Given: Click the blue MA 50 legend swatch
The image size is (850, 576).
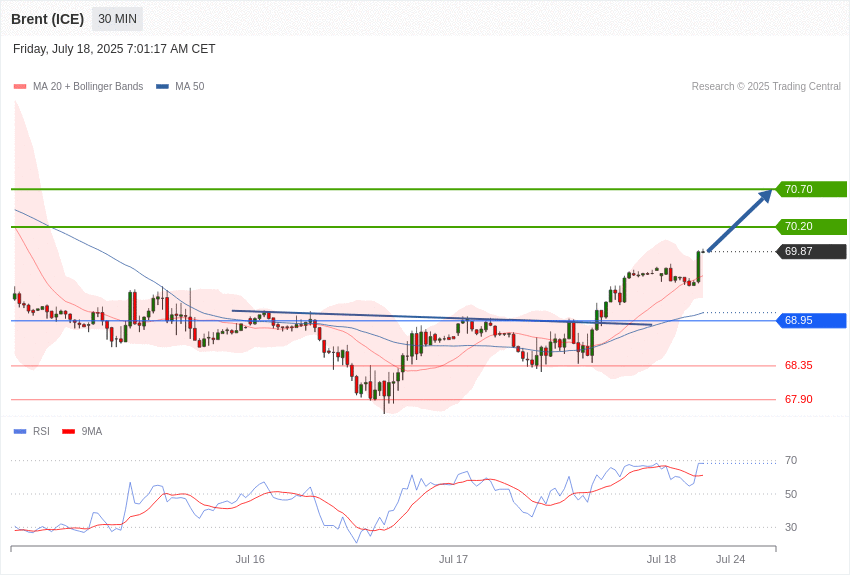Looking at the screenshot, I should (x=162, y=87).
